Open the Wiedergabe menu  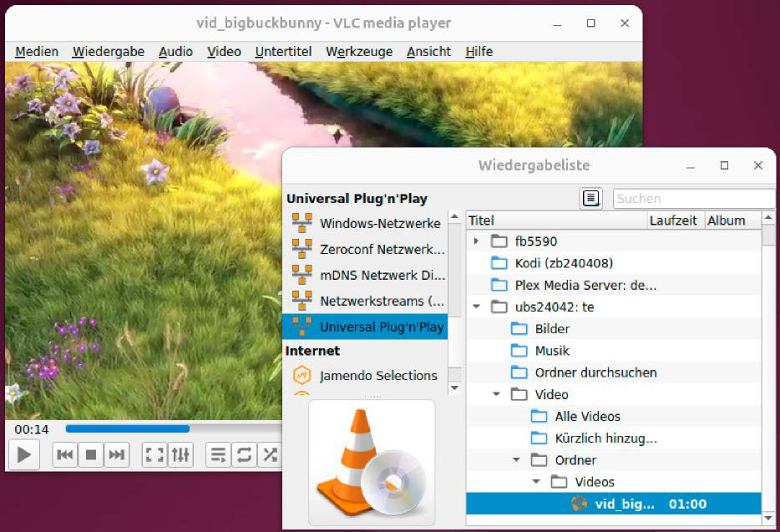point(109,52)
